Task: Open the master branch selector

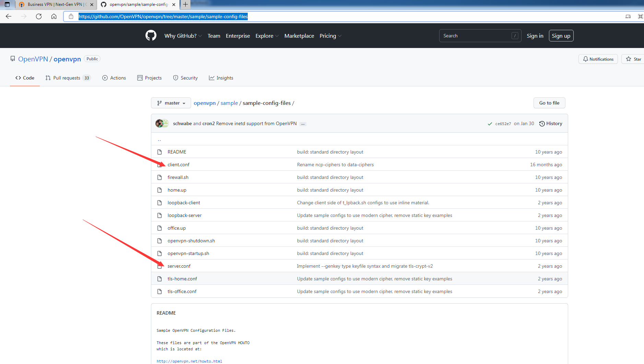Action: [x=171, y=103]
